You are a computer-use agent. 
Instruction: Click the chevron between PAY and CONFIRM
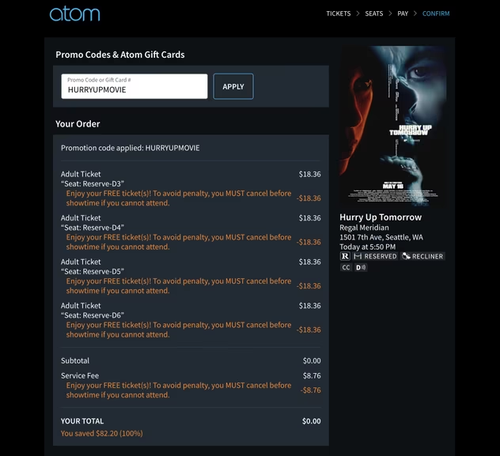tap(415, 14)
